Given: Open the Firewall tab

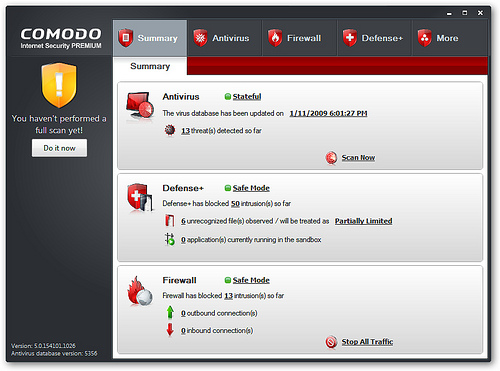Looking at the screenshot, I should pyautogui.click(x=299, y=38).
